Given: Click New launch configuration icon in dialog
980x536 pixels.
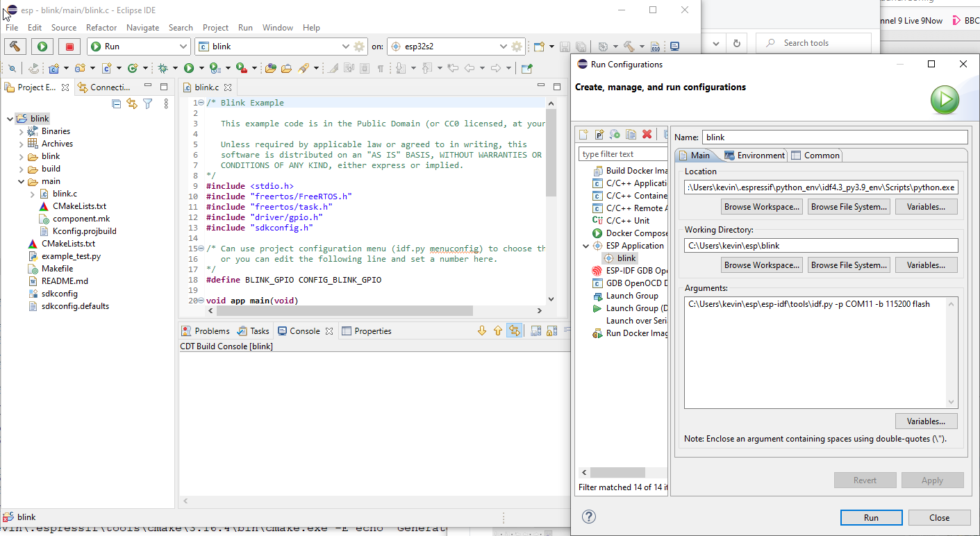Looking at the screenshot, I should (583, 134).
